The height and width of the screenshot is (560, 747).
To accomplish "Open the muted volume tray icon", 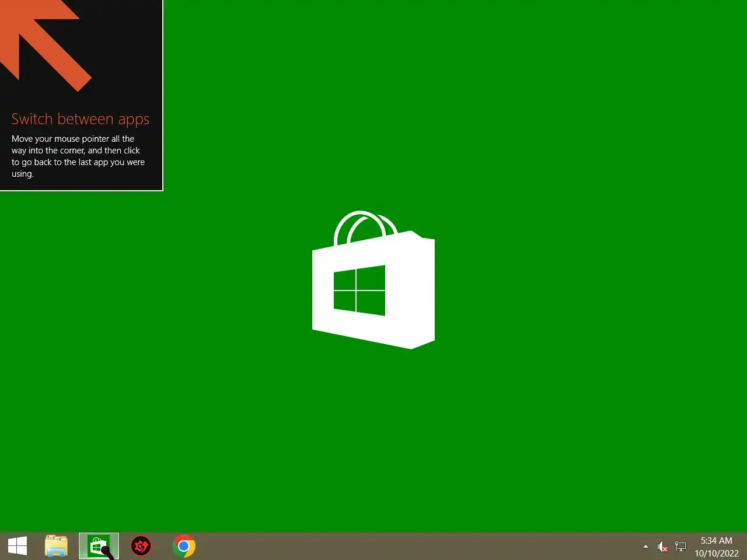I will tap(662, 547).
